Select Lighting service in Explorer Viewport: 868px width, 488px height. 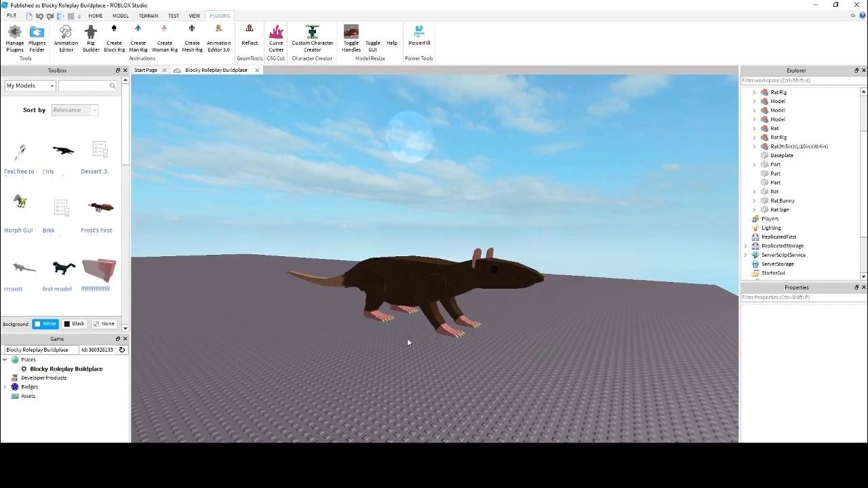point(771,228)
